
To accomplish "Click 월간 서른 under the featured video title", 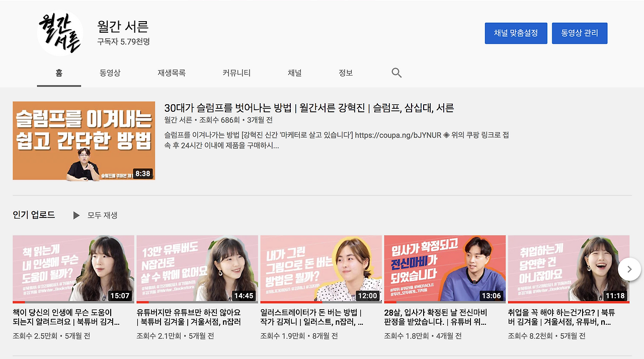I will [178, 120].
